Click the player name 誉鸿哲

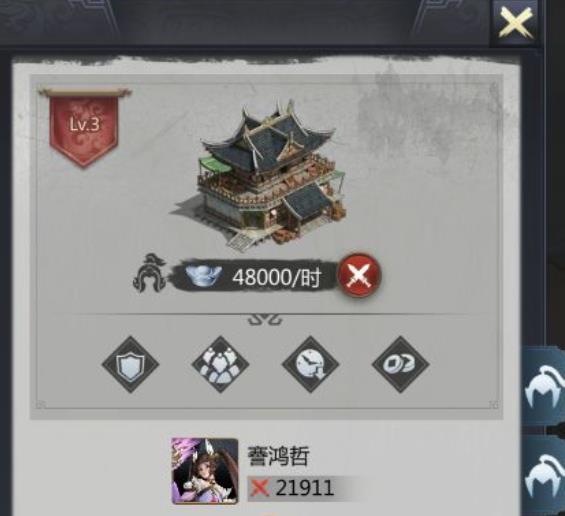click(278, 456)
